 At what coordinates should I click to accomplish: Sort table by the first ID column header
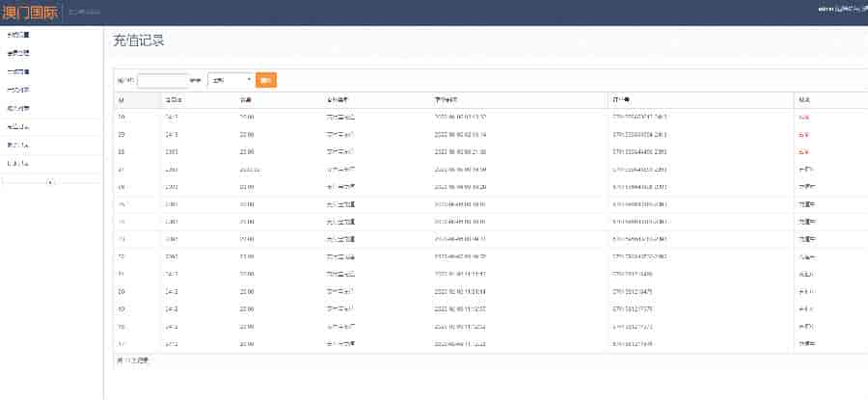(x=122, y=99)
